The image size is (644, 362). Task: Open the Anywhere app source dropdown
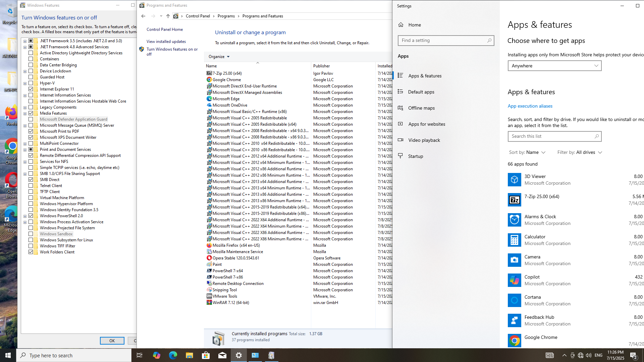click(x=554, y=66)
